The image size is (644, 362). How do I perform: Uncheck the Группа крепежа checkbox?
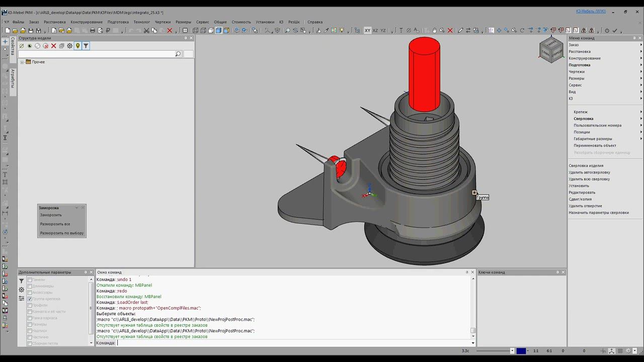(30, 299)
